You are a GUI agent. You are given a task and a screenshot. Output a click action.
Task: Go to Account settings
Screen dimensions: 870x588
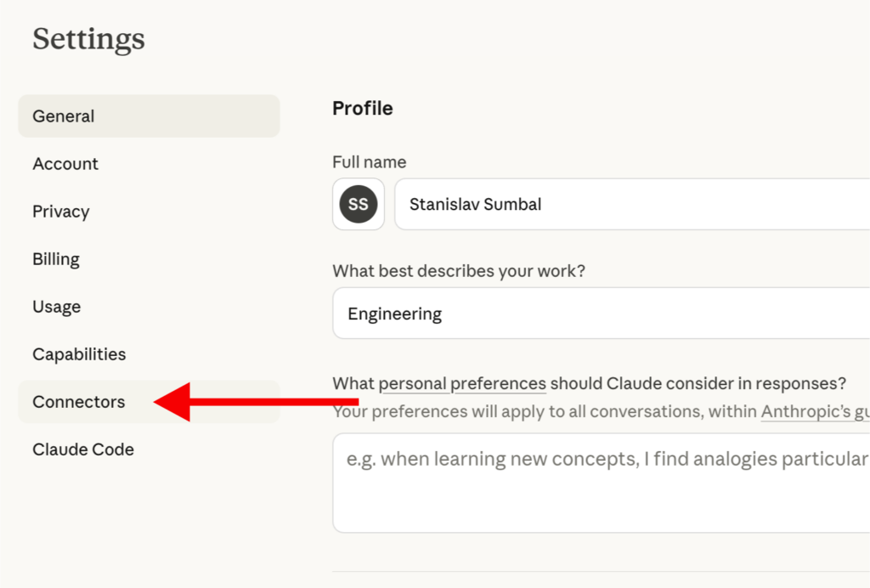(65, 164)
